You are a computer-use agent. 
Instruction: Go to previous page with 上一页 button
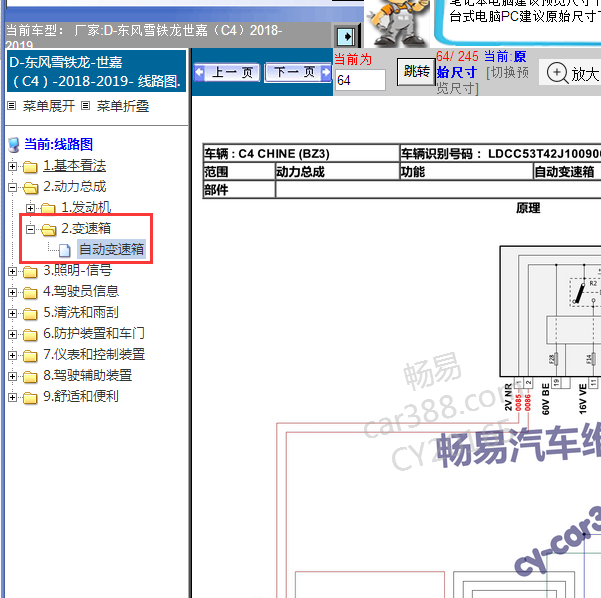click(228, 72)
